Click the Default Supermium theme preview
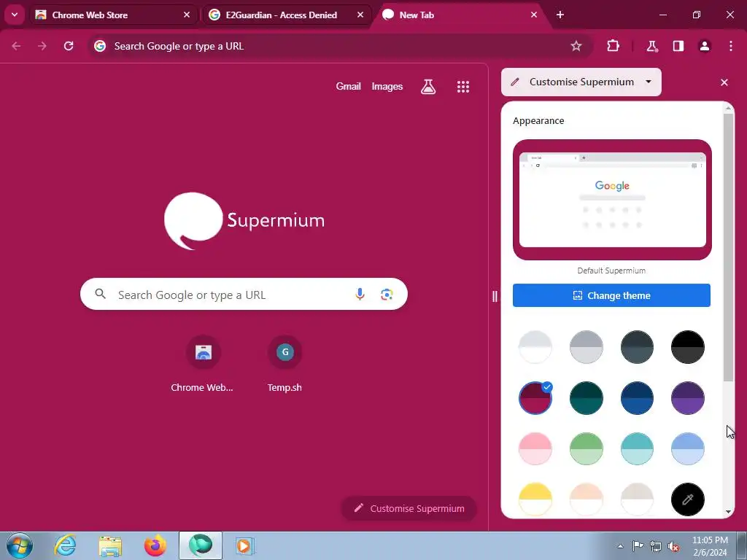The width and height of the screenshot is (747, 560). (x=612, y=200)
